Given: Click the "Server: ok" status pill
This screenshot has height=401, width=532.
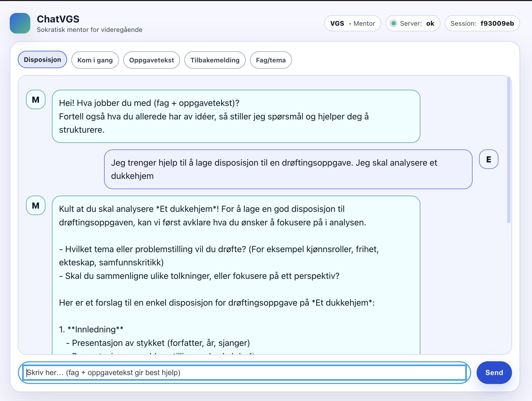Looking at the screenshot, I should [x=413, y=24].
